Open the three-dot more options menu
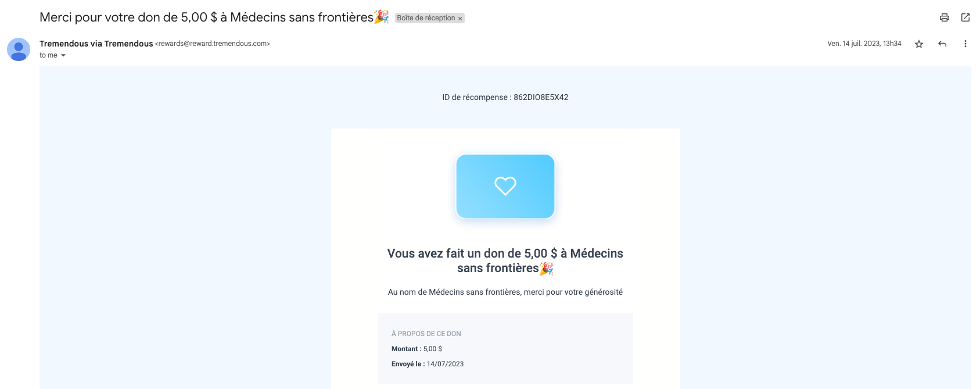Screen dimensions: 980x389 [x=965, y=44]
